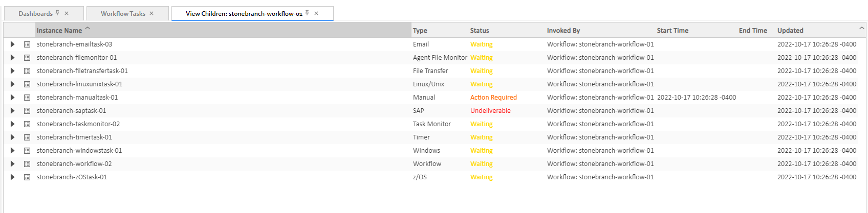Expand stonebranch-linuxunixtask-01 row arrow

13,84
